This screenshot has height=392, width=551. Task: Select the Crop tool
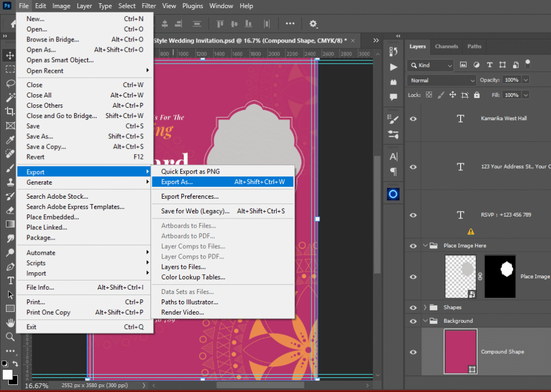[x=10, y=111]
